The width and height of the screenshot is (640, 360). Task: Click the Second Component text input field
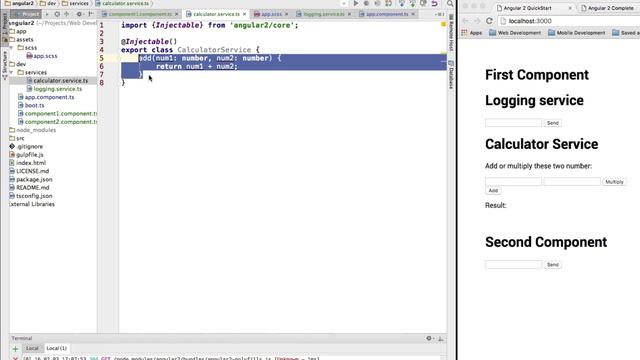coord(513,265)
